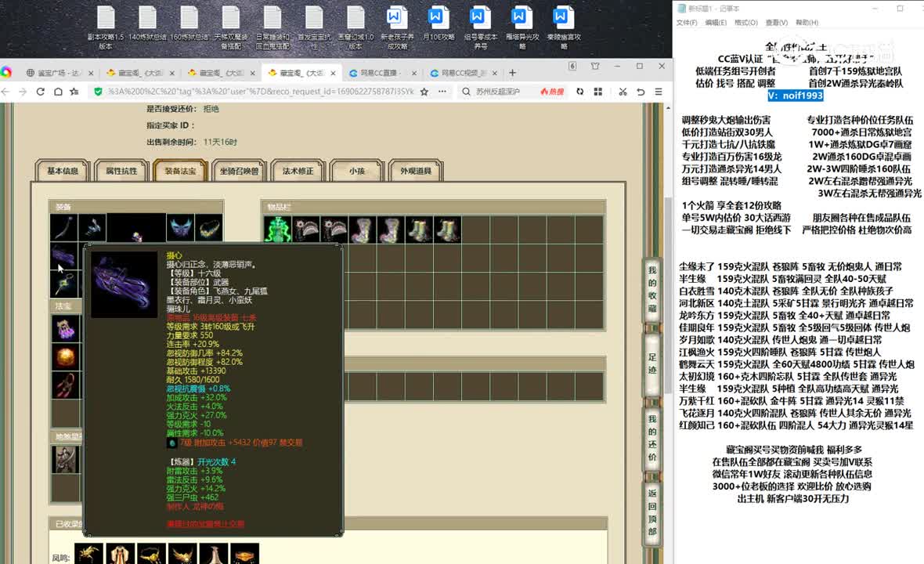924x564 pixels.
Task: Click the scissors screenshot icon in browser toolbar
Action: point(623,92)
